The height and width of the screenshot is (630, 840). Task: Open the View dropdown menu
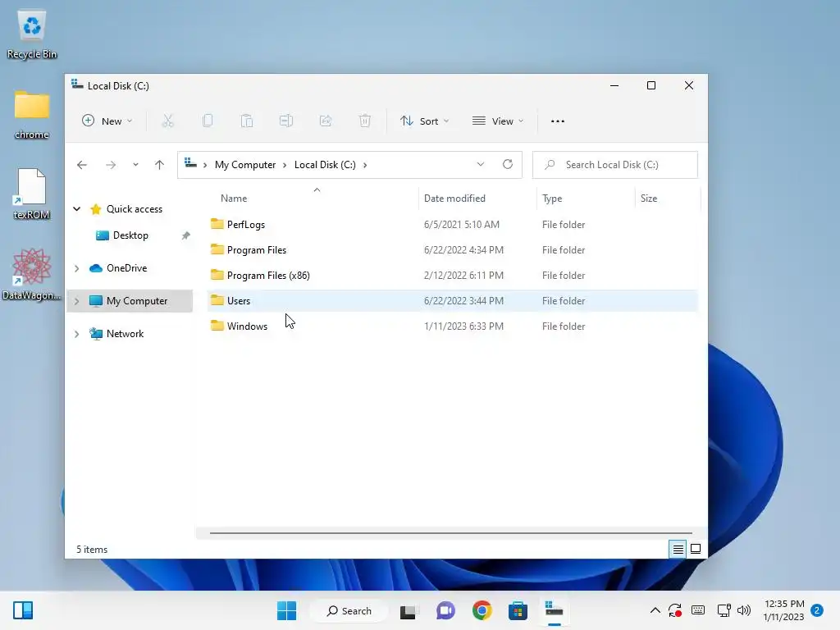pyautogui.click(x=498, y=121)
